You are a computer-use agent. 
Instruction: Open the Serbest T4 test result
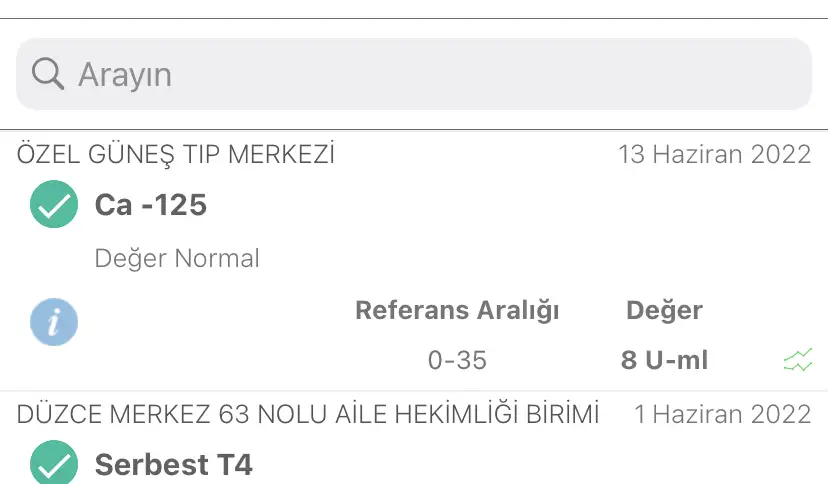tap(174, 464)
